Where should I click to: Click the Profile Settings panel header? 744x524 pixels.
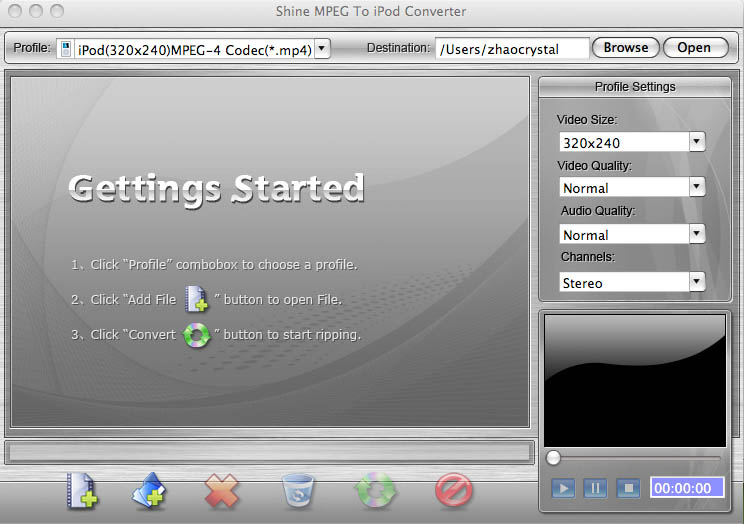click(635, 87)
